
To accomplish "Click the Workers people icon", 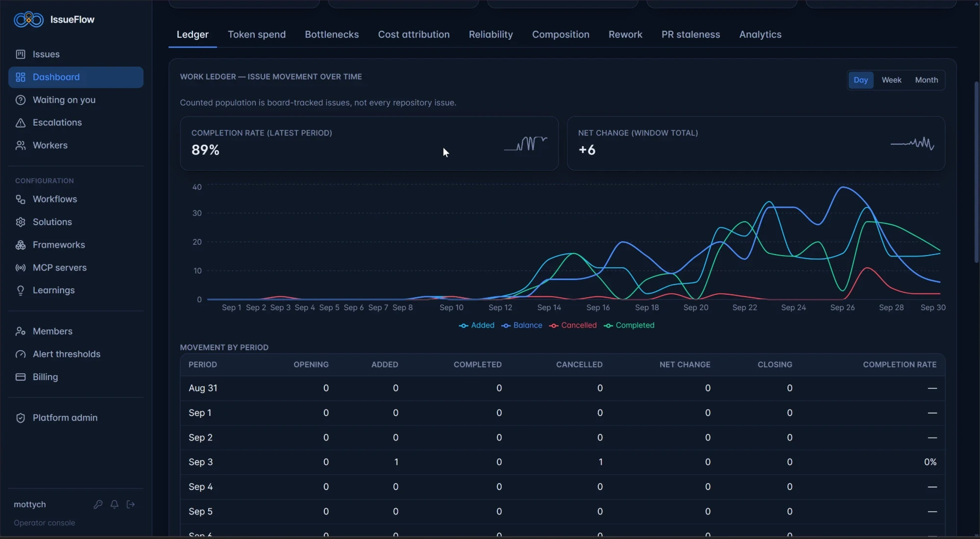I will pyautogui.click(x=21, y=146).
